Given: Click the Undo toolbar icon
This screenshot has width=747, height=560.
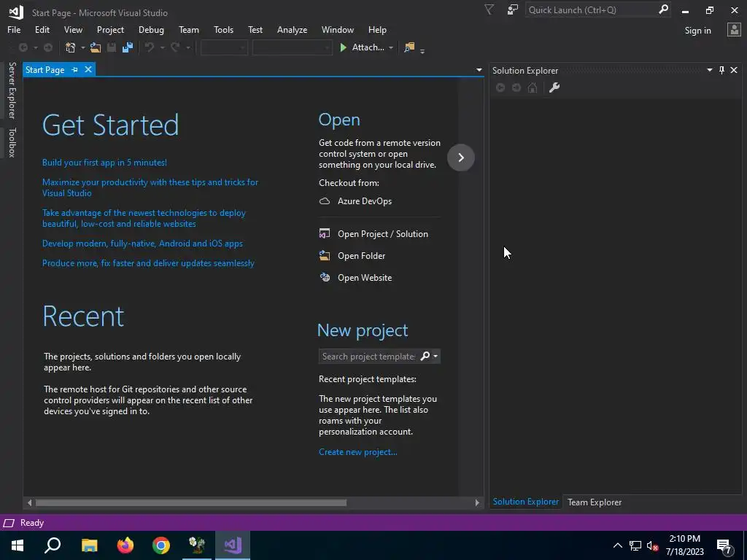Looking at the screenshot, I should tap(150, 47).
